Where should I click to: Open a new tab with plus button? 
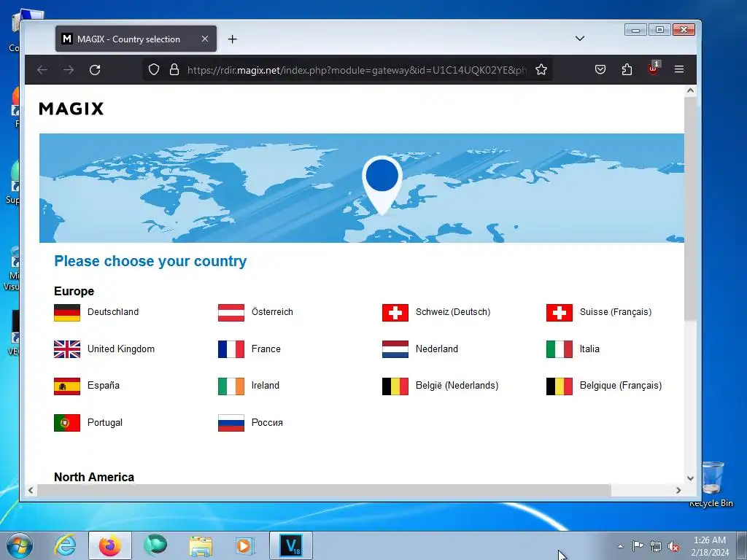[x=232, y=39]
